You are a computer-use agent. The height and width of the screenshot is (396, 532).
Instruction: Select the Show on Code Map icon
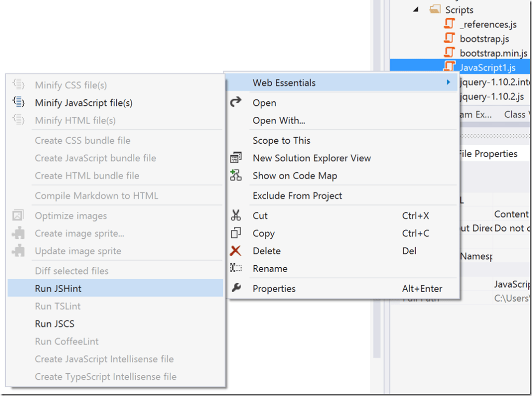click(x=237, y=175)
